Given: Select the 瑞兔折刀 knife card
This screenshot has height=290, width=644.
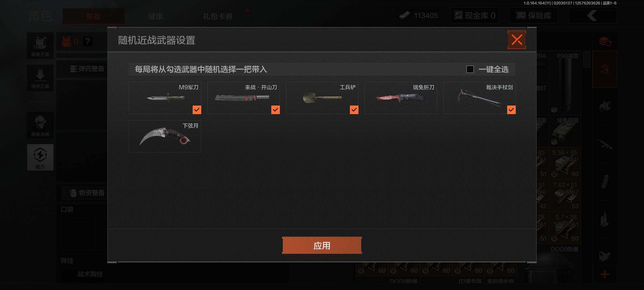Looking at the screenshot, I should click(401, 98).
